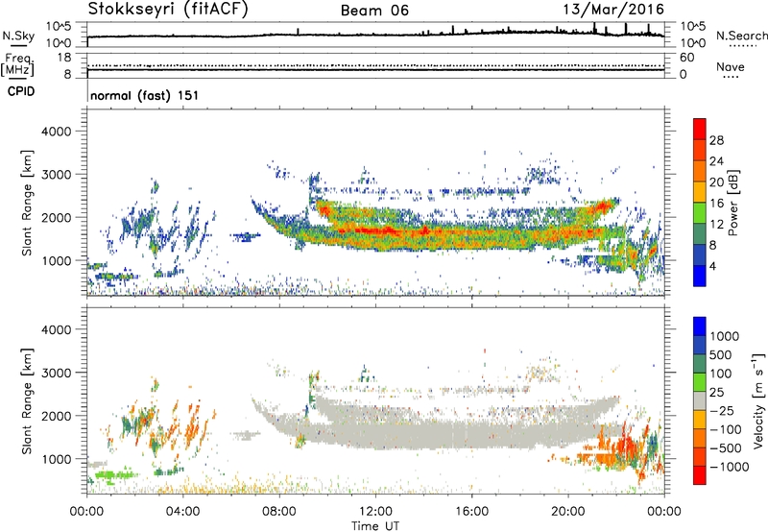Click the "Slant Range [km]" label of Velocity panel

coord(27,400)
